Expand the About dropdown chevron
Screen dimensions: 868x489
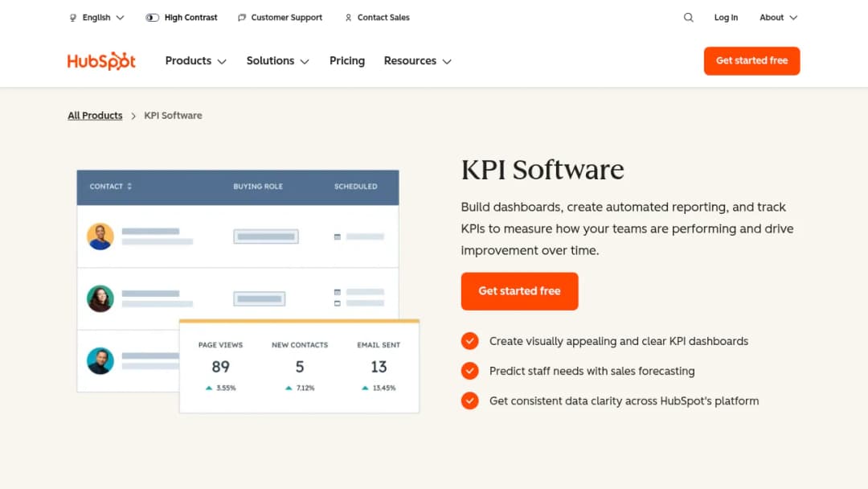(793, 18)
